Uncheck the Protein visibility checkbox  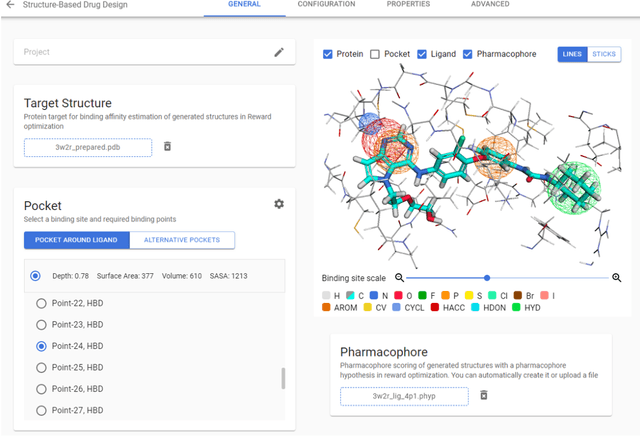(x=328, y=54)
